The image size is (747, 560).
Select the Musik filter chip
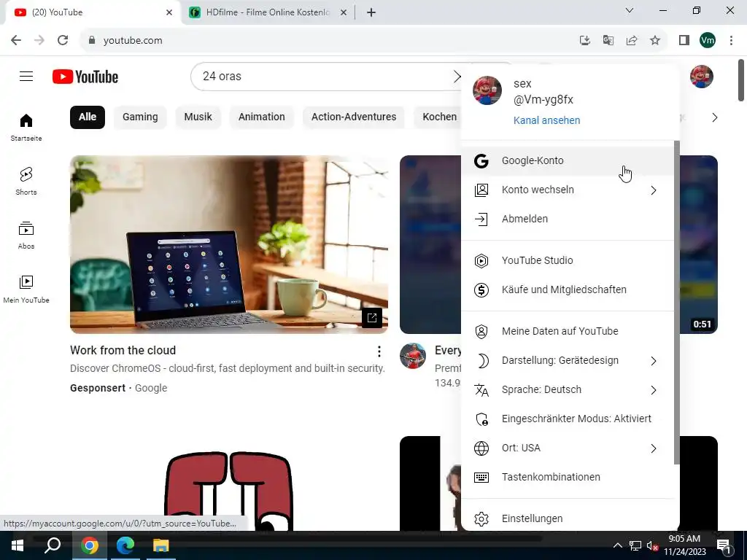pyautogui.click(x=198, y=117)
